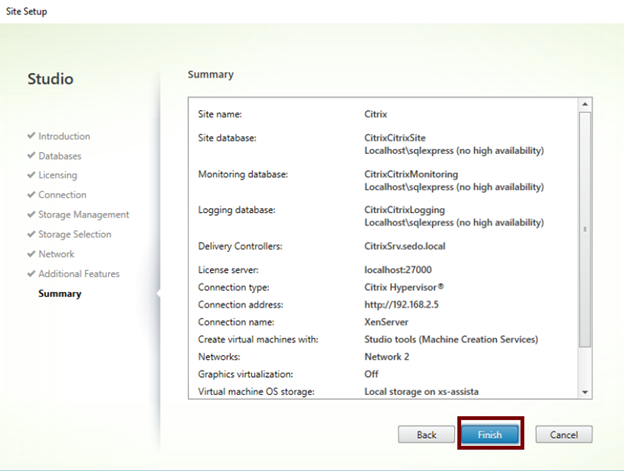Viewport: 624px width, 471px height.
Task: Open the Storage Selection step
Action: pos(75,234)
